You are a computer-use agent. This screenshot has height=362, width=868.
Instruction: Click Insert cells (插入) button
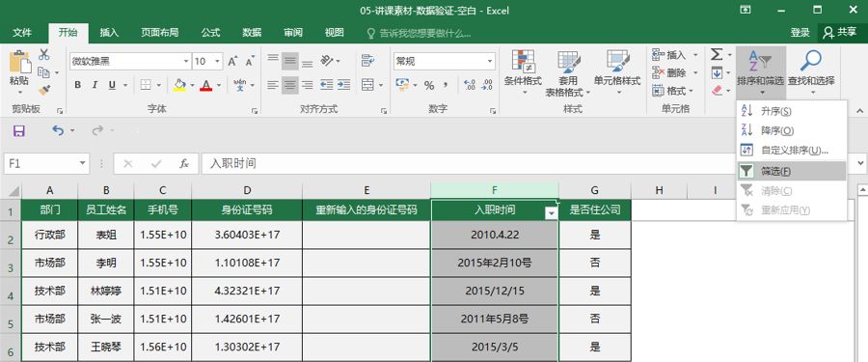point(669,55)
